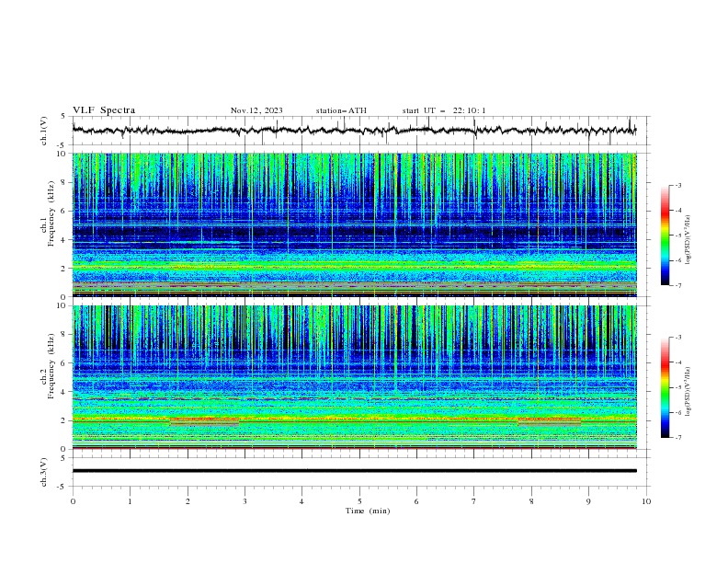Image resolution: width=728 pixels, height=563 pixels.
Task: Click the 'start UT = 22:10:1' text
Action: pos(444,110)
